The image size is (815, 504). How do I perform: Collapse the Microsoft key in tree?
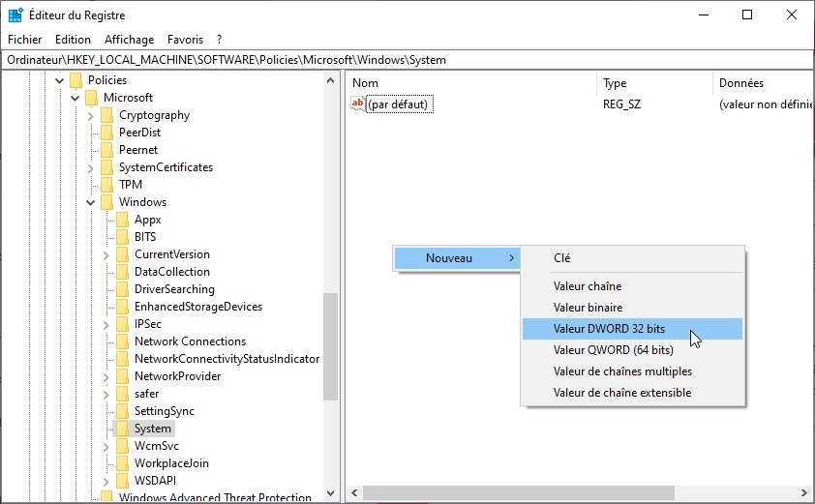click(75, 98)
